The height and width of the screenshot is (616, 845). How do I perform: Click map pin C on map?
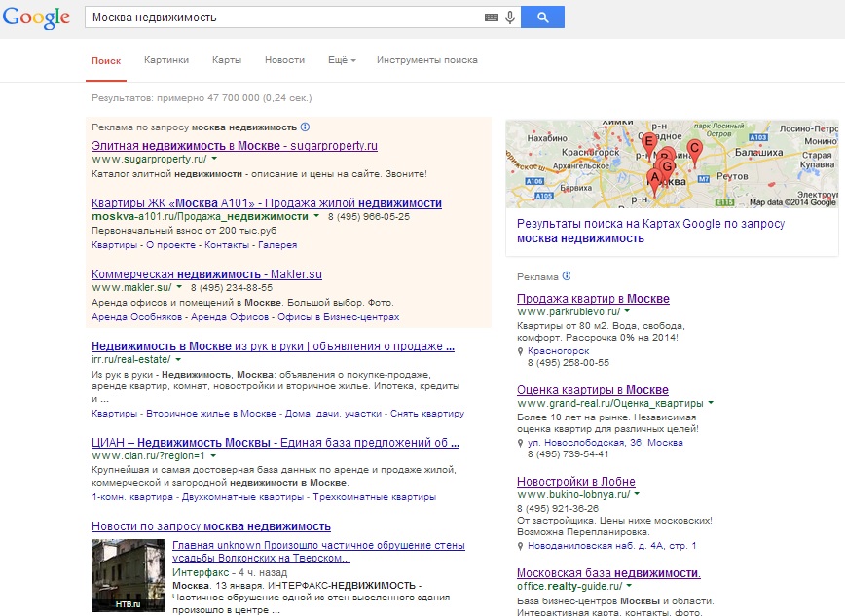click(x=695, y=151)
